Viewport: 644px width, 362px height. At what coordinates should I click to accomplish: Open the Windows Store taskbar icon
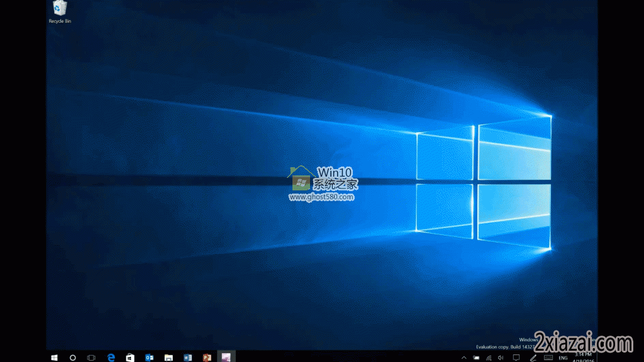130,358
